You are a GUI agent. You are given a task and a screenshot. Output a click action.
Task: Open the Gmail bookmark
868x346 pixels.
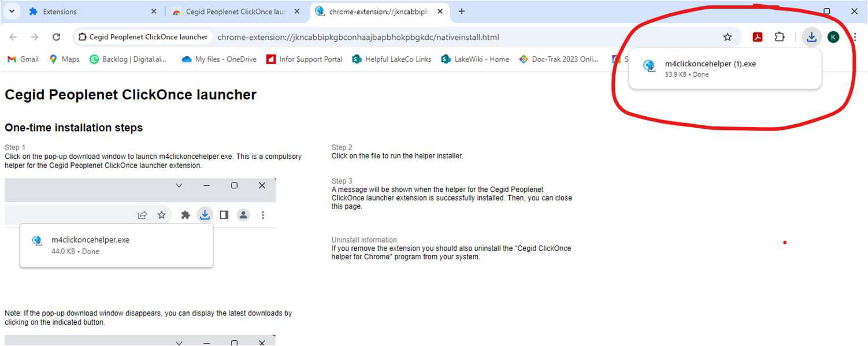(x=22, y=59)
